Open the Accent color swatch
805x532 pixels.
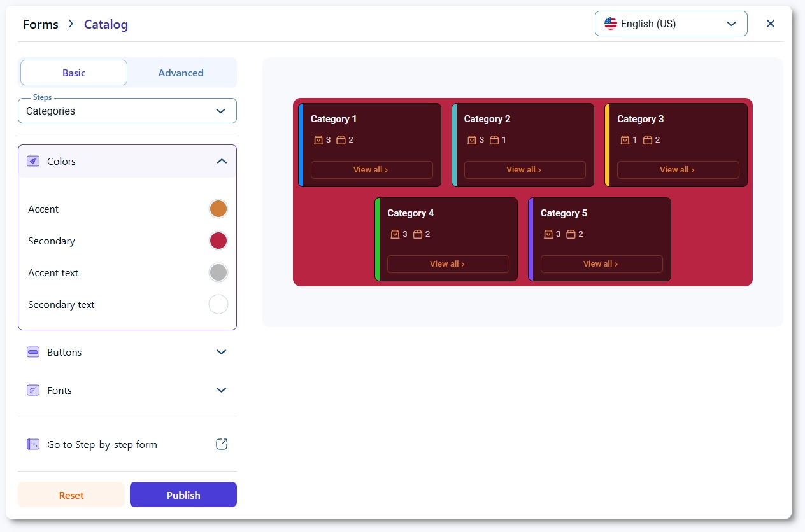tap(218, 209)
